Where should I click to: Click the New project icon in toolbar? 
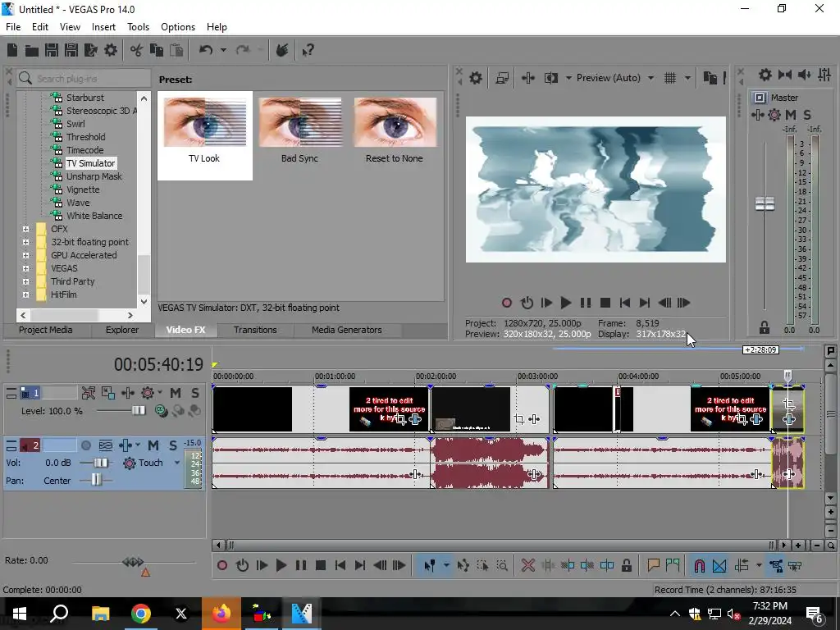coord(12,50)
